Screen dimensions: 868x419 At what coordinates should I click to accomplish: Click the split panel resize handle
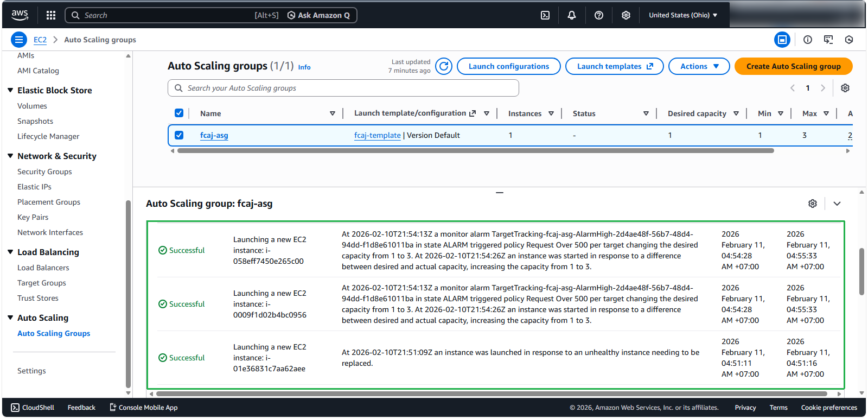click(x=500, y=192)
